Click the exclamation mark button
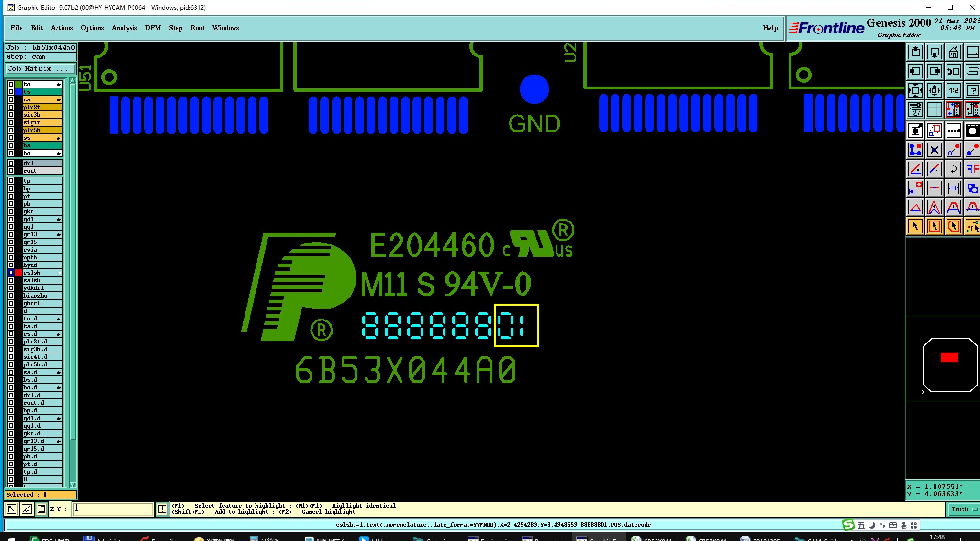Screen dimensions: 980x541 coord(162,509)
